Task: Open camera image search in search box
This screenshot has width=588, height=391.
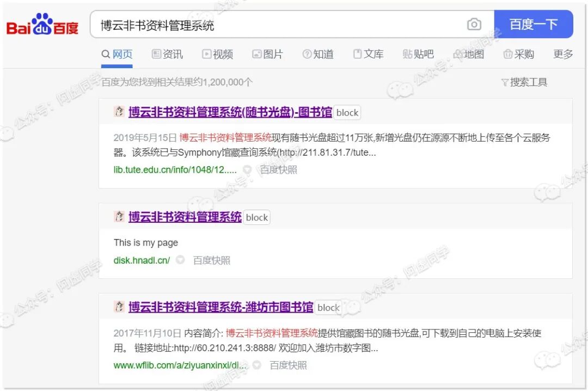Action: click(474, 25)
